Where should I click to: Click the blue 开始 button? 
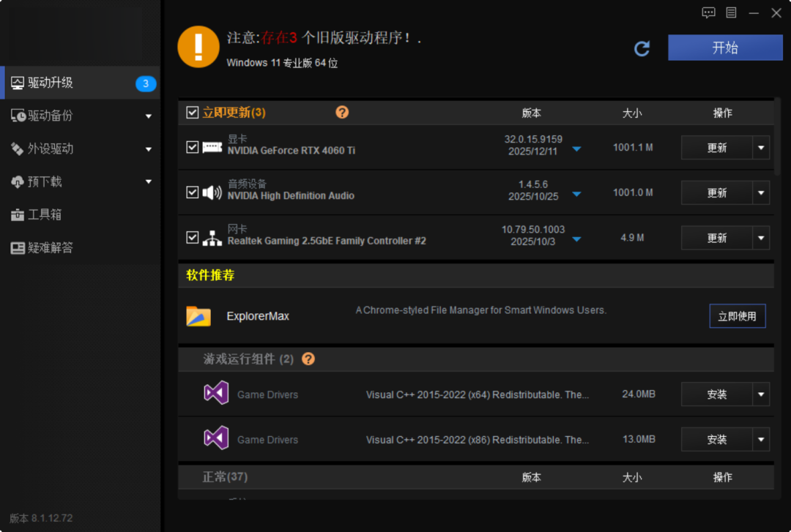point(725,48)
